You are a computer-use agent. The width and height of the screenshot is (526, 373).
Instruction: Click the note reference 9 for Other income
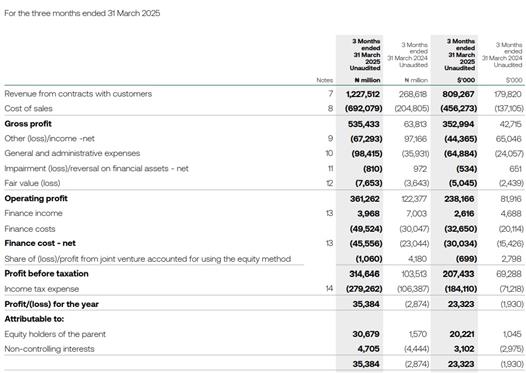coord(330,139)
